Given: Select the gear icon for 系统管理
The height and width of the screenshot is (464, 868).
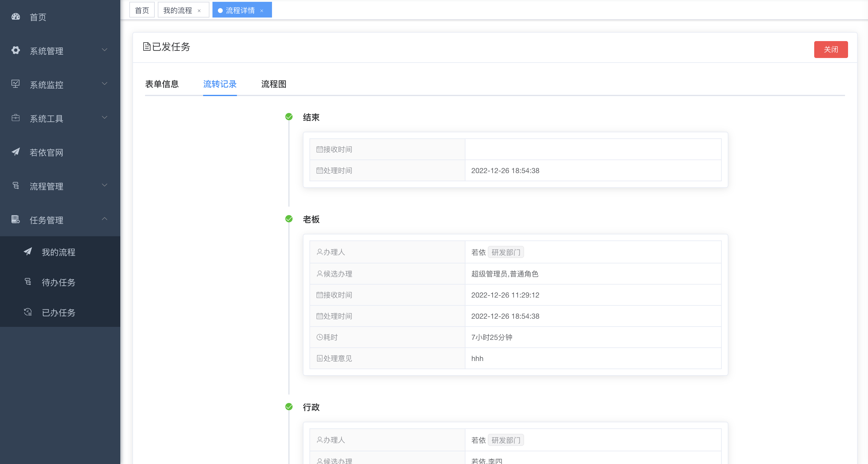Looking at the screenshot, I should point(15,50).
